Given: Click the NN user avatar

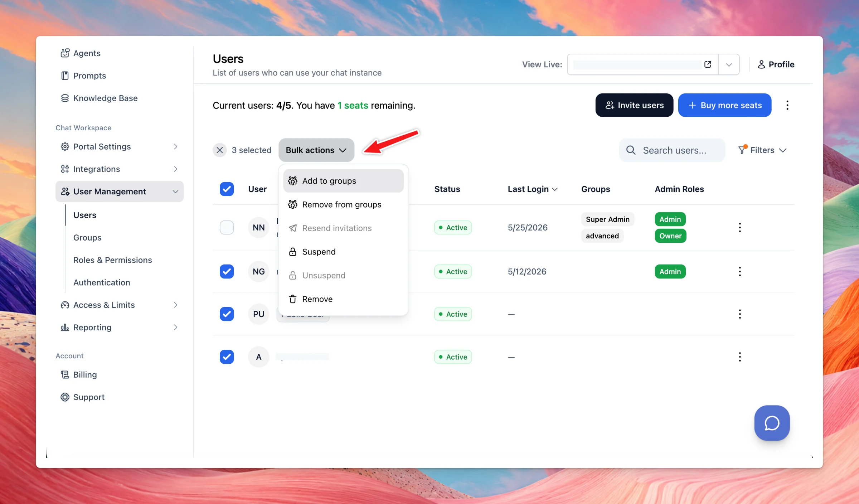Looking at the screenshot, I should [259, 228].
